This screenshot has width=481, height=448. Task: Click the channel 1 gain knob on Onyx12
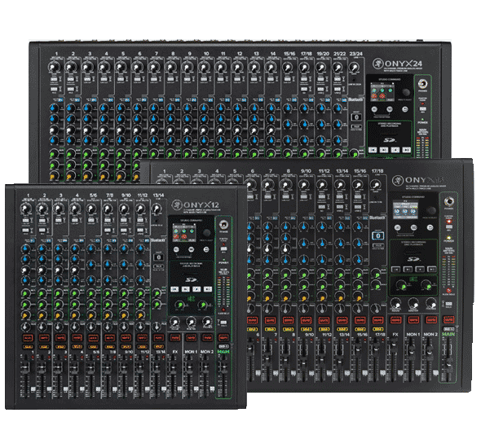pyautogui.click(x=25, y=209)
